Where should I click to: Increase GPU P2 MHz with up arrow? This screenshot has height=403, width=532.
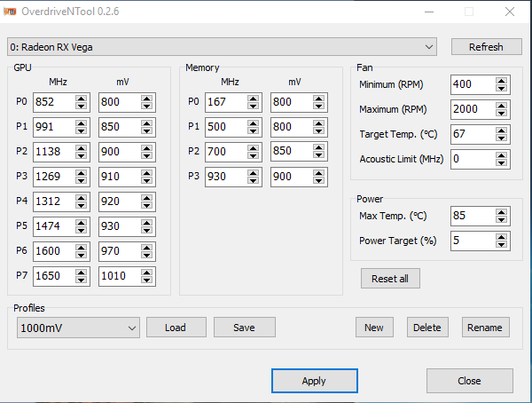(x=81, y=148)
